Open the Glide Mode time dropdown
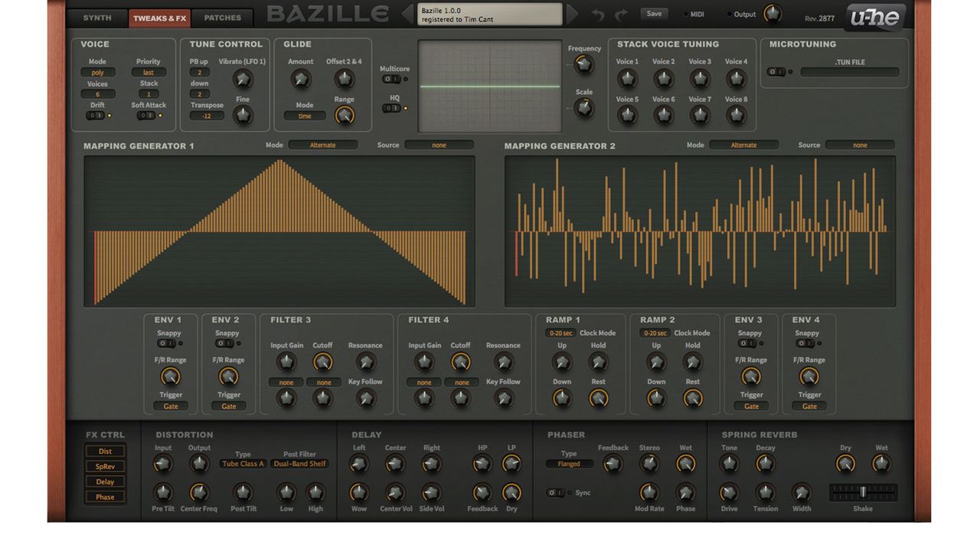Screen dimensions: 980x551 [305, 116]
